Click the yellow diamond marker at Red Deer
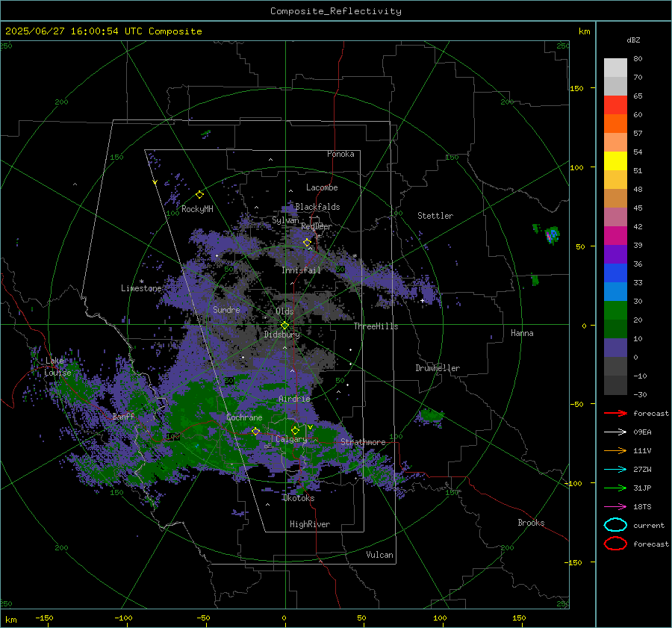Image resolution: width=672 pixels, height=628 pixels. 307,243
